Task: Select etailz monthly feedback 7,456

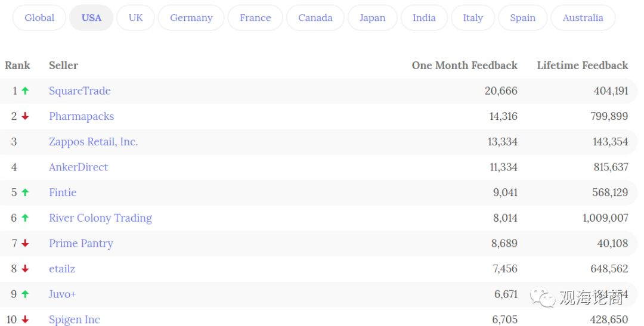Action: 505,269
